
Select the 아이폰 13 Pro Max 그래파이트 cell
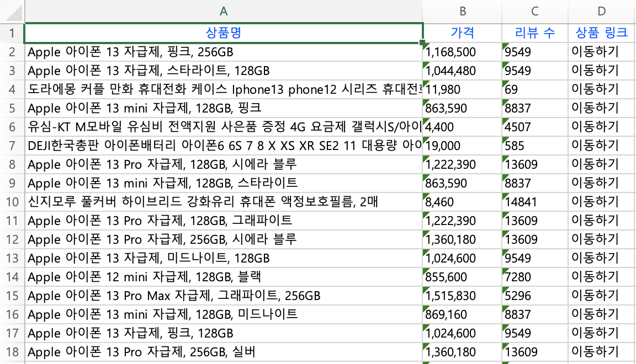224,296
